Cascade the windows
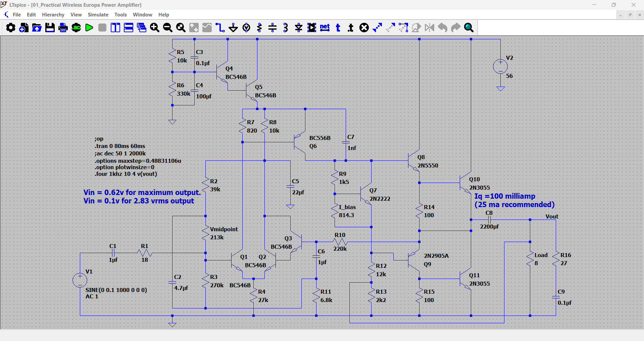This screenshot has height=341, width=644. 142,28
